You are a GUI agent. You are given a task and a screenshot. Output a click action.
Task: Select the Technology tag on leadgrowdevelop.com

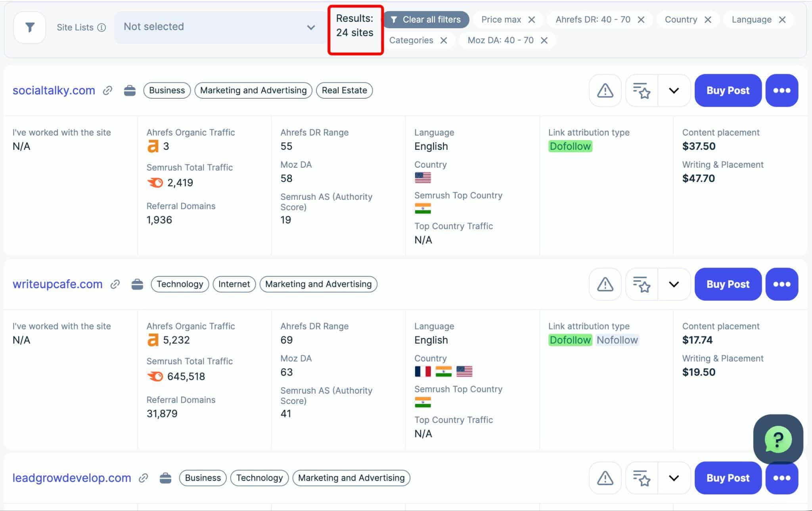[x=259, y=478]
